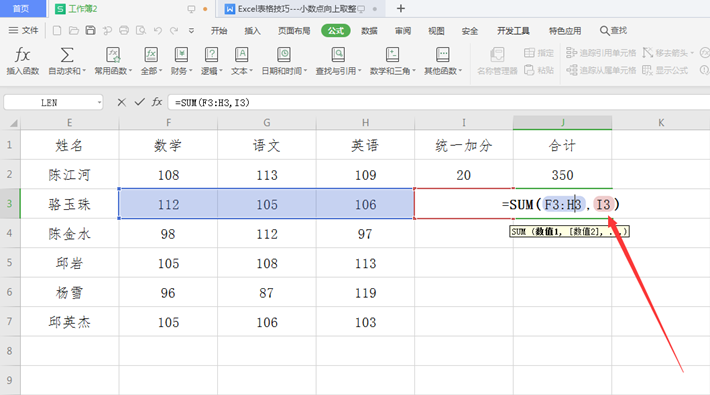
Task: Open the Lookup and Reference functions icon
Action: tap(338, 55)
